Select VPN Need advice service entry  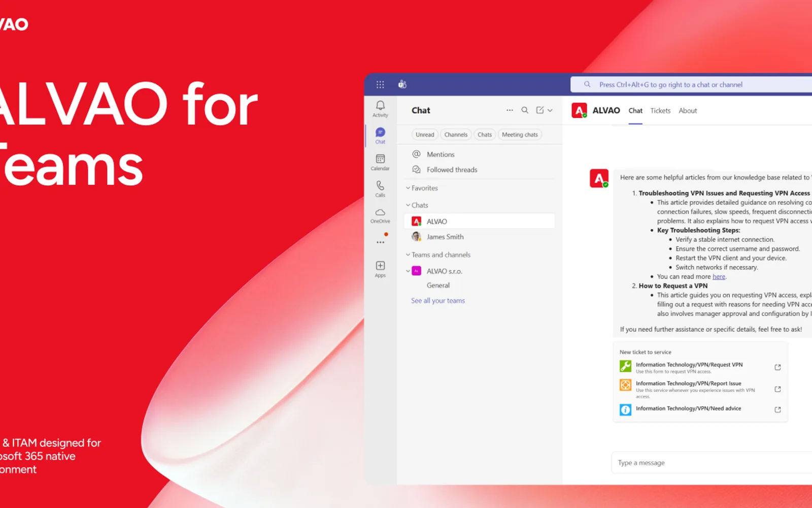(x=700, y=409)
